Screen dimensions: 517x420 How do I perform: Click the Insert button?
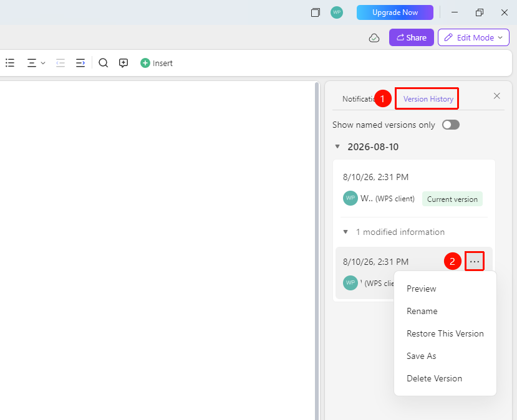[x=157, y=63]
